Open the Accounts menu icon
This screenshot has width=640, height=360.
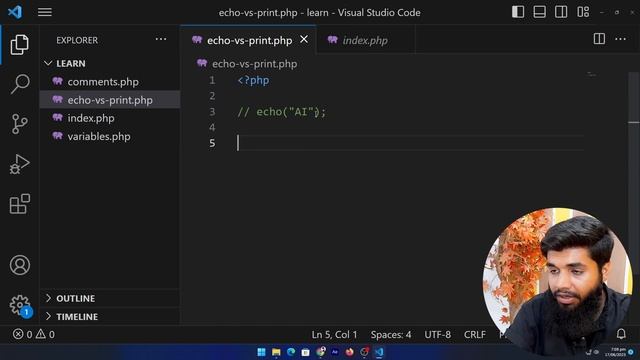coord(20,265)
